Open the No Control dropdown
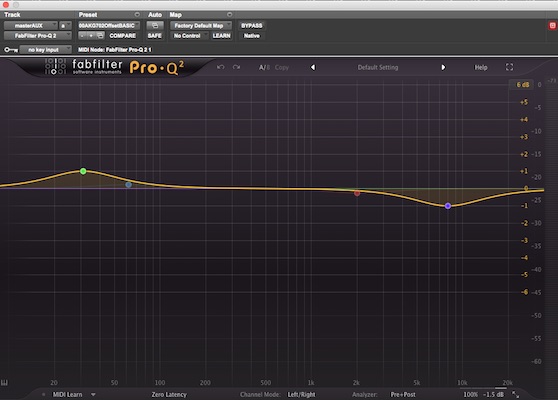558x400 pixels. (x=189, y=36)
